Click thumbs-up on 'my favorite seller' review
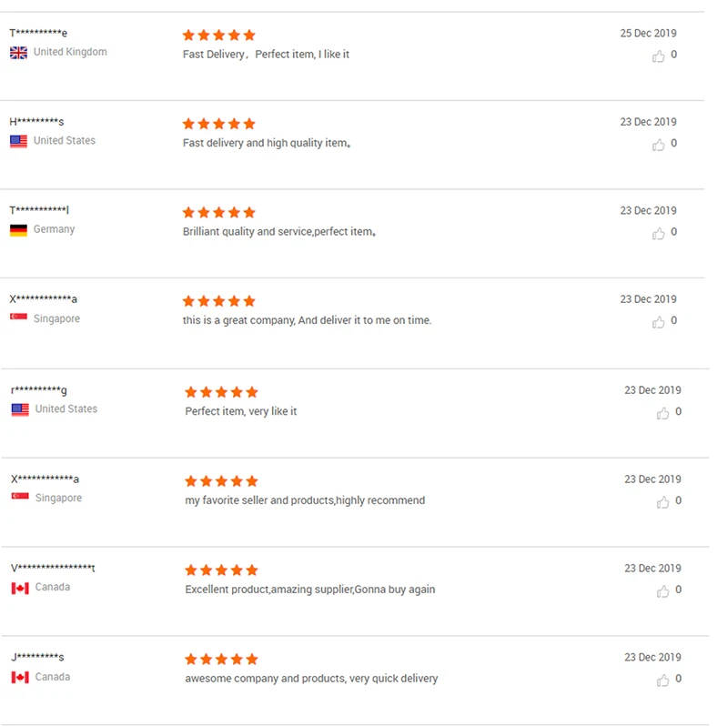 662,501
